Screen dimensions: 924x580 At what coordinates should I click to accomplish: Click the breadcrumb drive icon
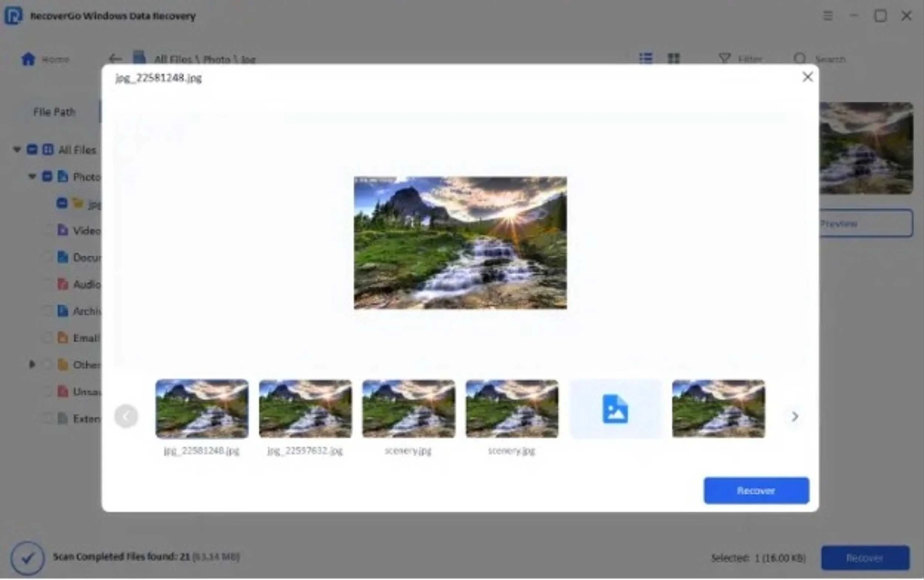tap(139, 58)
